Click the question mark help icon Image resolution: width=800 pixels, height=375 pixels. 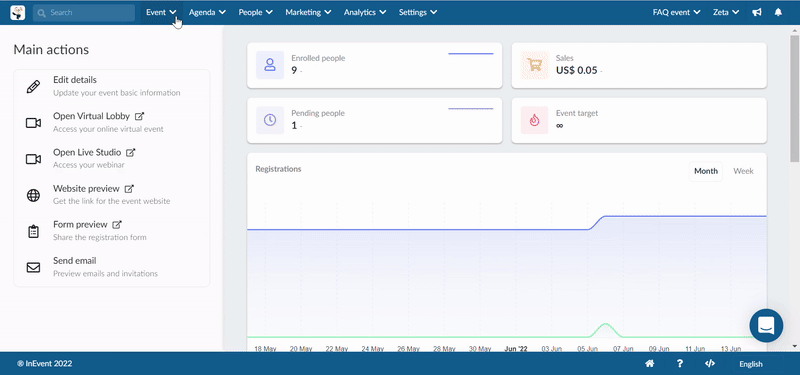coord(680,364)
